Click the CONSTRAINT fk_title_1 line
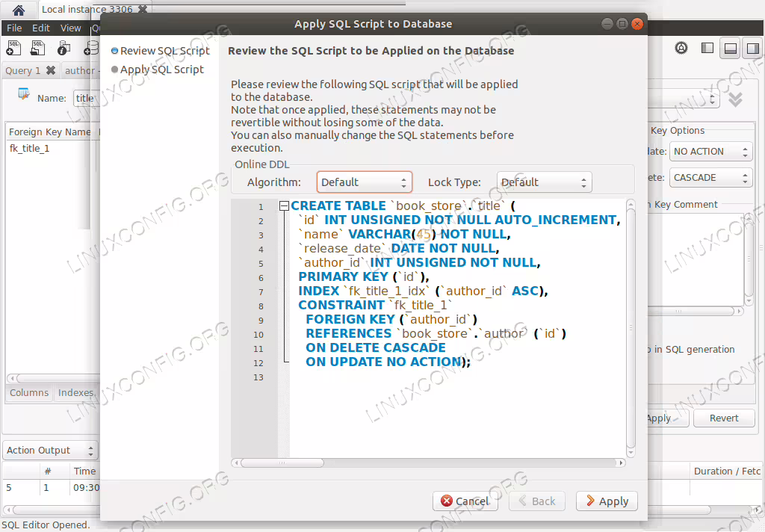Screen dimensions: 765x532 coord(375,305)
